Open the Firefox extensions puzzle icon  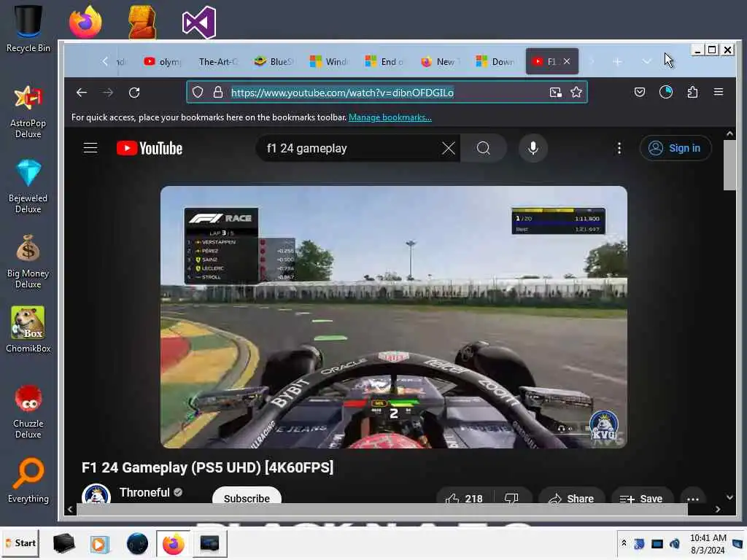[693, 93]
